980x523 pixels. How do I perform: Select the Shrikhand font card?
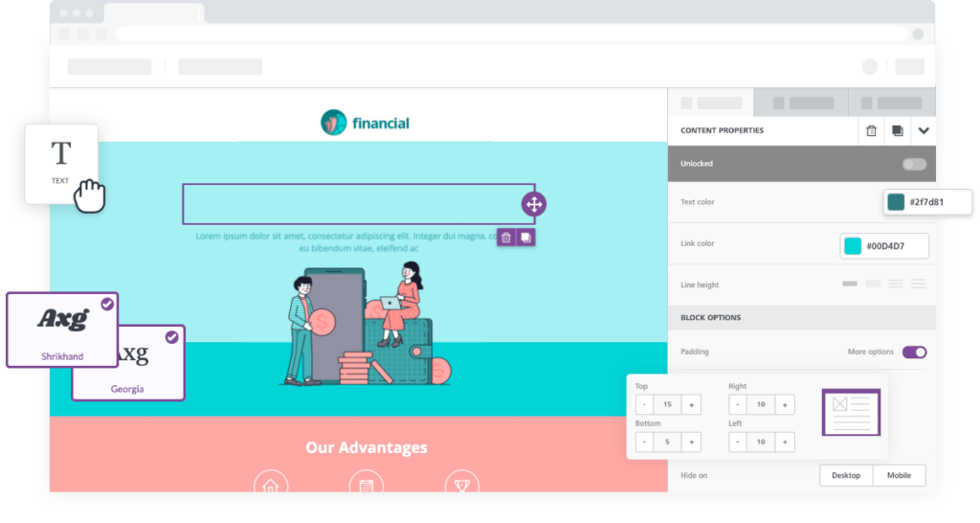click(62, 330)
